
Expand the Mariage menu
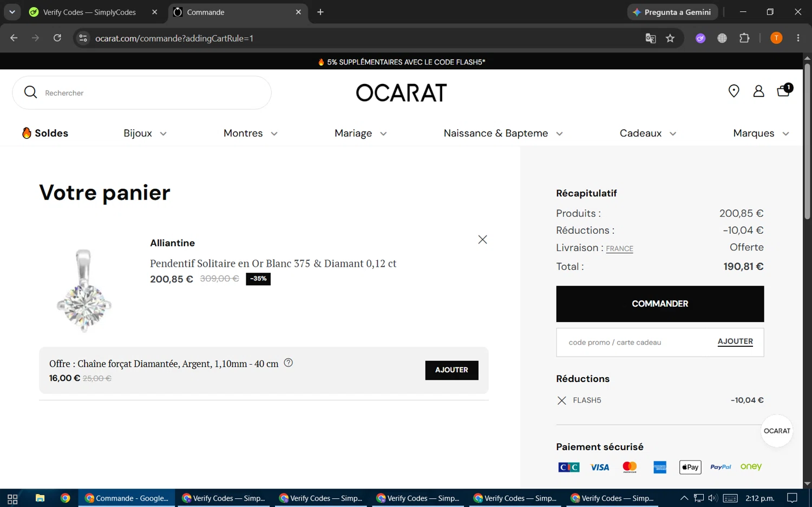tap(361, 133)
